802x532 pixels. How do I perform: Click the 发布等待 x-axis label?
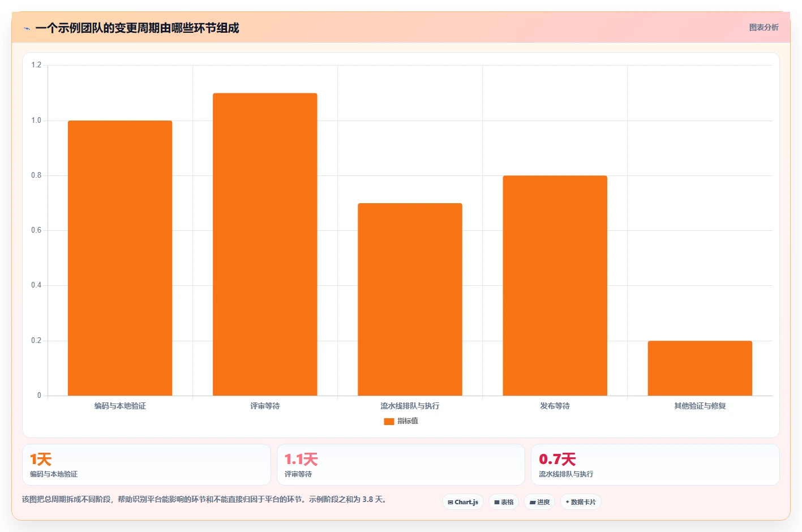[555, 406]
